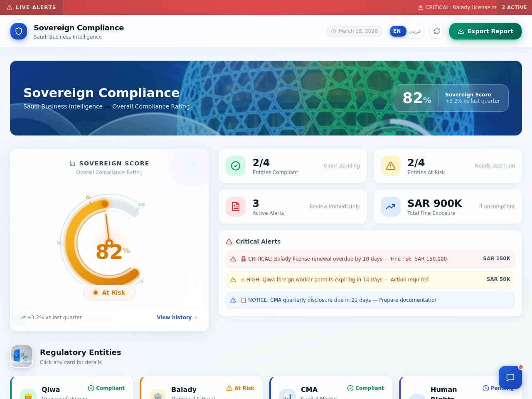The height and width of the screenshot is (399, 532).
Task: Click the Review immediately label
Action: (335, 207)
